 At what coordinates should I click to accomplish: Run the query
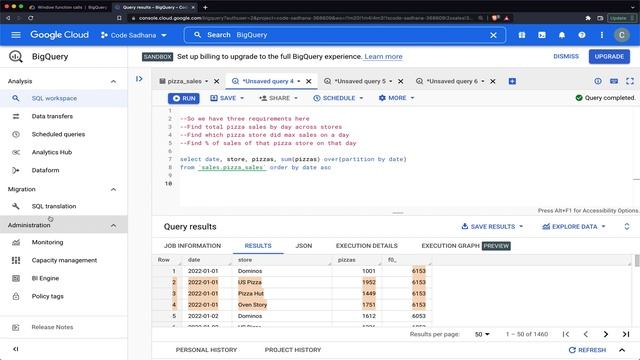(184, 98)
